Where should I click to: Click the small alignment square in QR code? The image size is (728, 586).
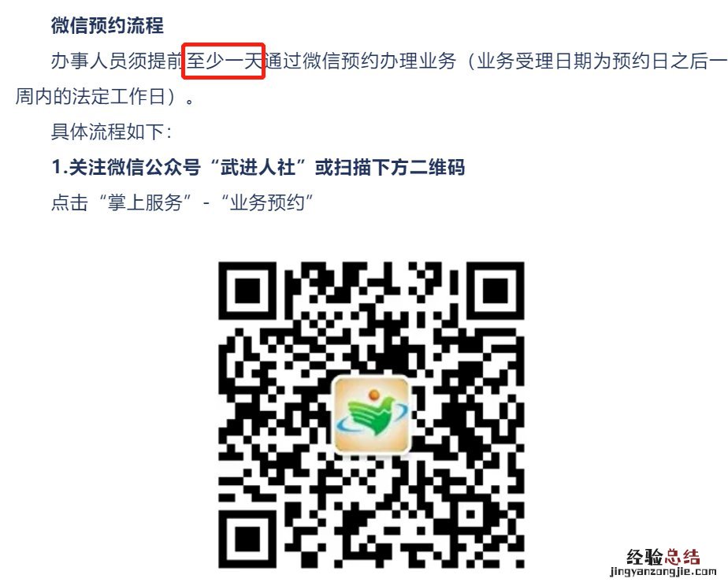click(471, 514)
